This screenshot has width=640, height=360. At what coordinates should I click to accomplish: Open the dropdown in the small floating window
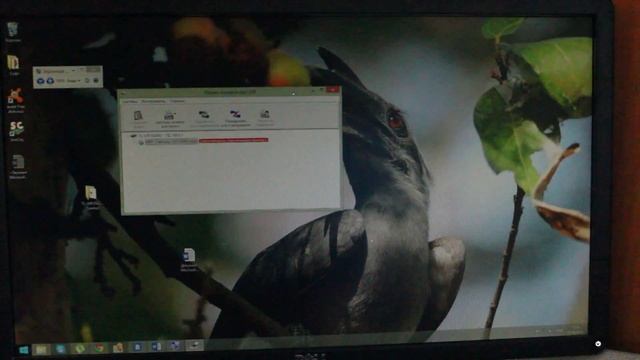73,81
